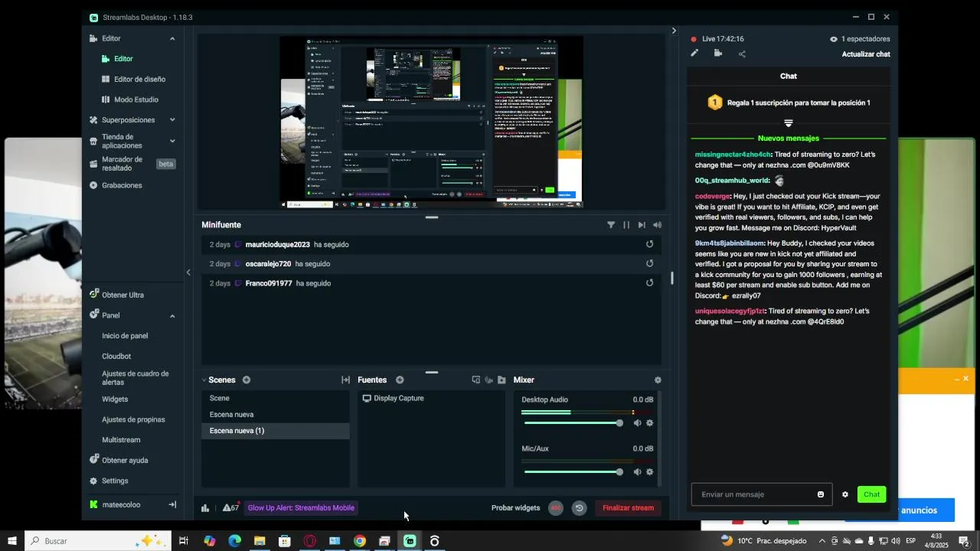This screenshot has width=980, height=551.
Task: Replay the Franco091977 follow alert
Action: pyautogui.click(x=650, y=282)
